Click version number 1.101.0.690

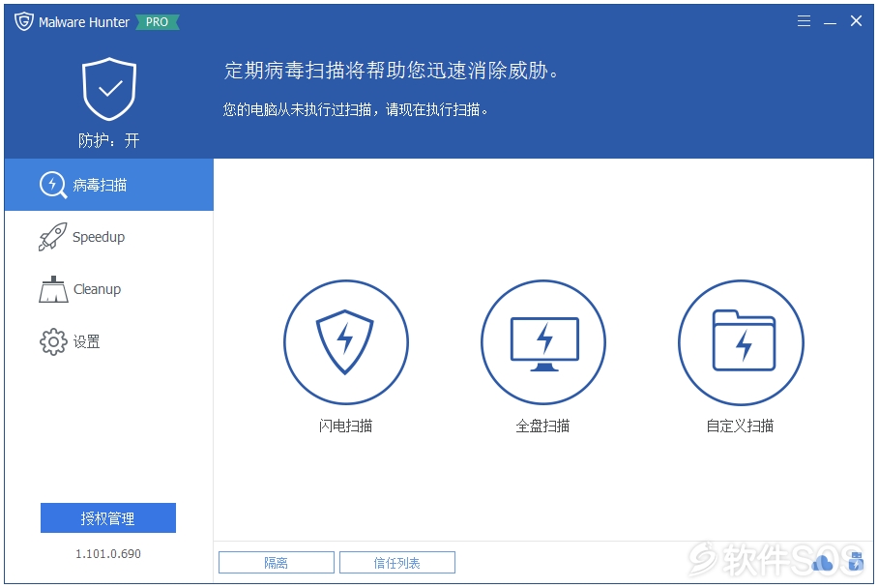click(x=108, y=554)
